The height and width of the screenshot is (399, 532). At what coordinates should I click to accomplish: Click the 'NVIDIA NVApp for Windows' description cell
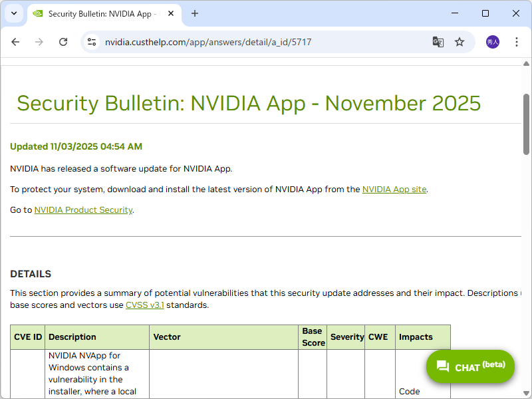97,374
